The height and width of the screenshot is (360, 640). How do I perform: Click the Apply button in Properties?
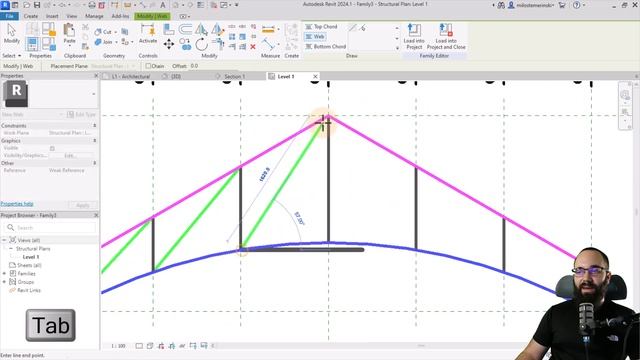tap(83, 205)
